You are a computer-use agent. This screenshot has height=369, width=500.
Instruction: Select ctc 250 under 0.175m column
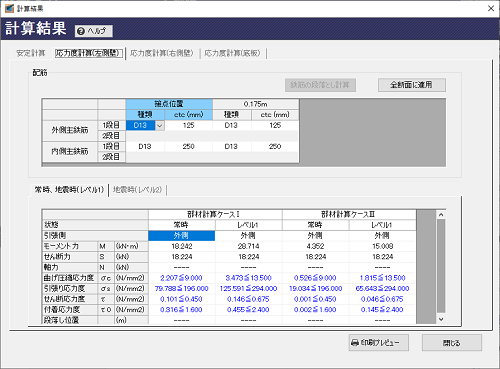(x=275, y=146)
